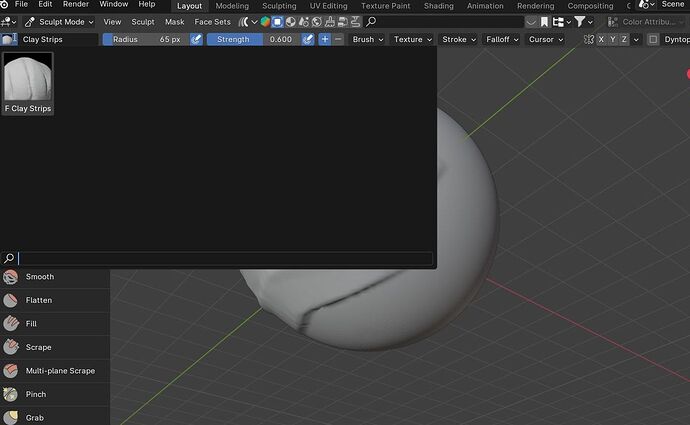
Task: Click the Clay Strips brush icon in tool settings
Action: point(8,40)
